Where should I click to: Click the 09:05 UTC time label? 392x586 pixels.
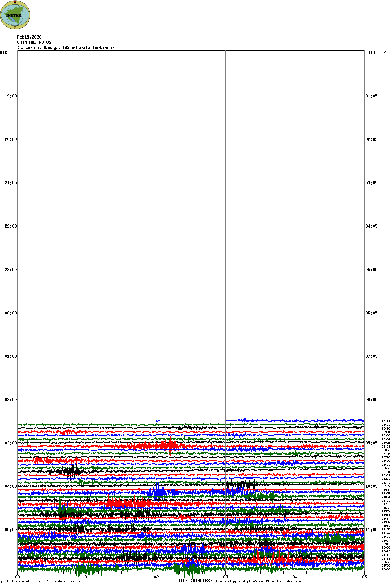point(372,443)
